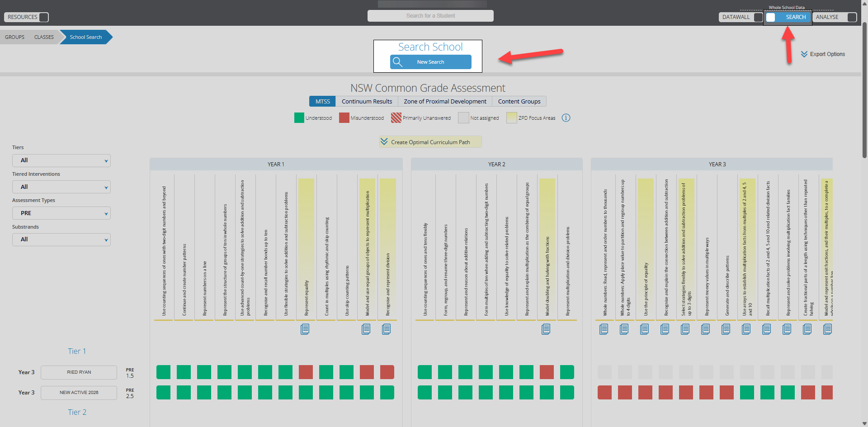868x427 pixels.
Task: Open document icon under Use arrays to establish multiplication facts
Action: pos(746,329)
